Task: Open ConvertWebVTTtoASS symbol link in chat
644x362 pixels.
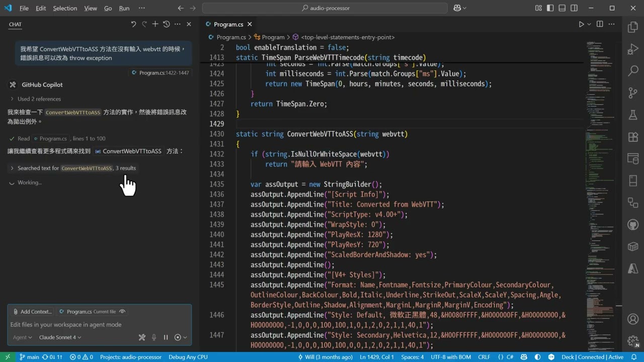Action: click(129, 151)
